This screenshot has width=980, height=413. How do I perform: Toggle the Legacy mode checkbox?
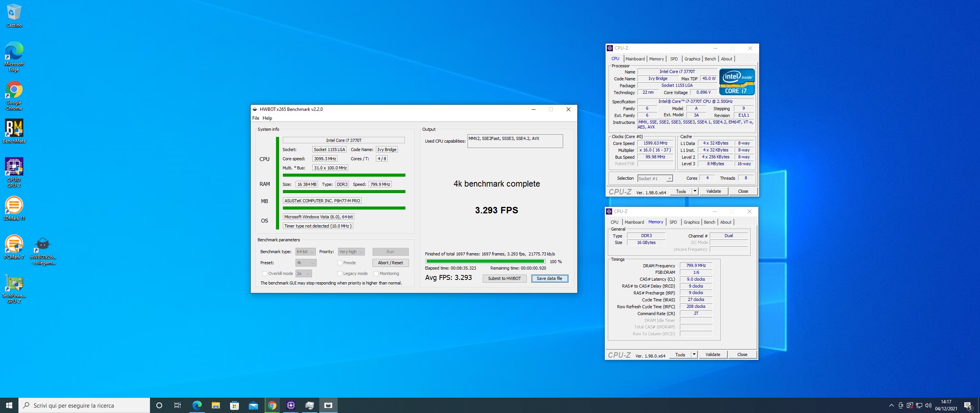[x=340, y=273]
